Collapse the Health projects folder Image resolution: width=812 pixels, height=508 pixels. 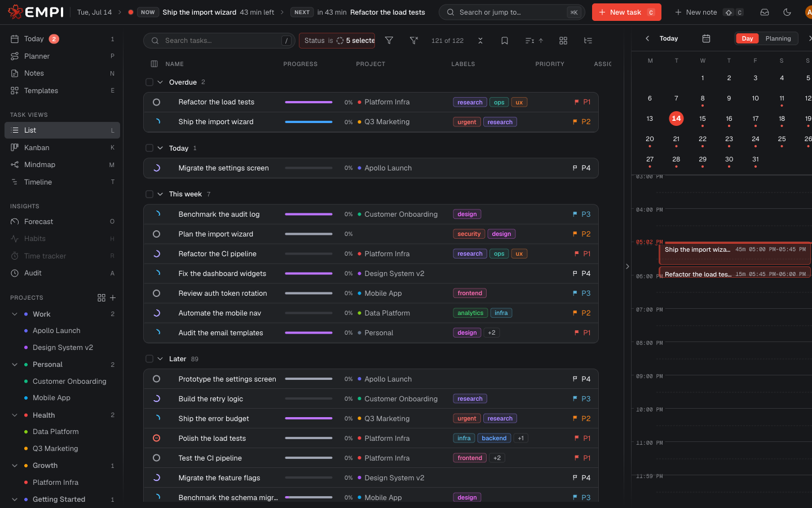[15, 415]
